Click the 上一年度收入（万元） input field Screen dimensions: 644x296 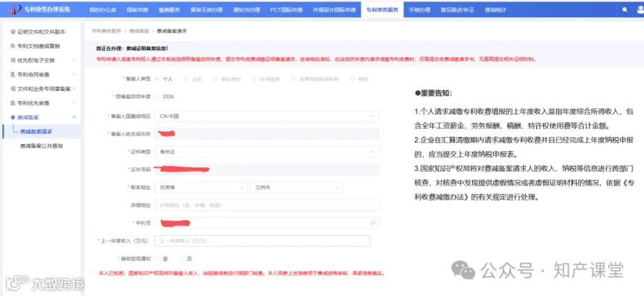[262, 241]
